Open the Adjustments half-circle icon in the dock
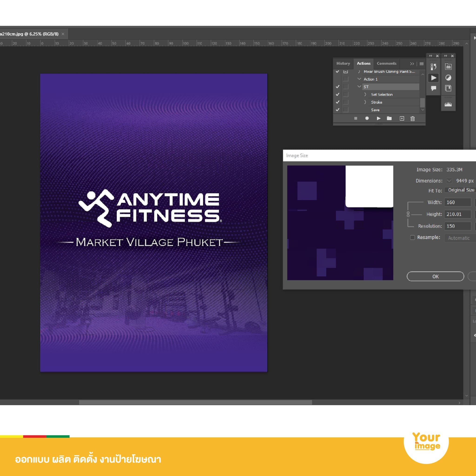Screen dimensions: 476x476 [448, 78]
